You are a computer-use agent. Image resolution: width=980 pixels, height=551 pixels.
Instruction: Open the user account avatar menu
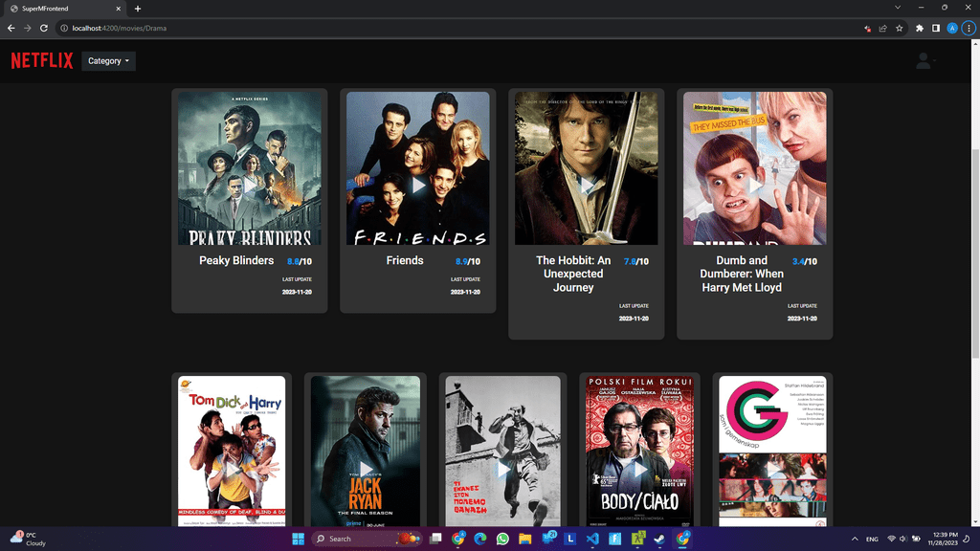[924, 60]
